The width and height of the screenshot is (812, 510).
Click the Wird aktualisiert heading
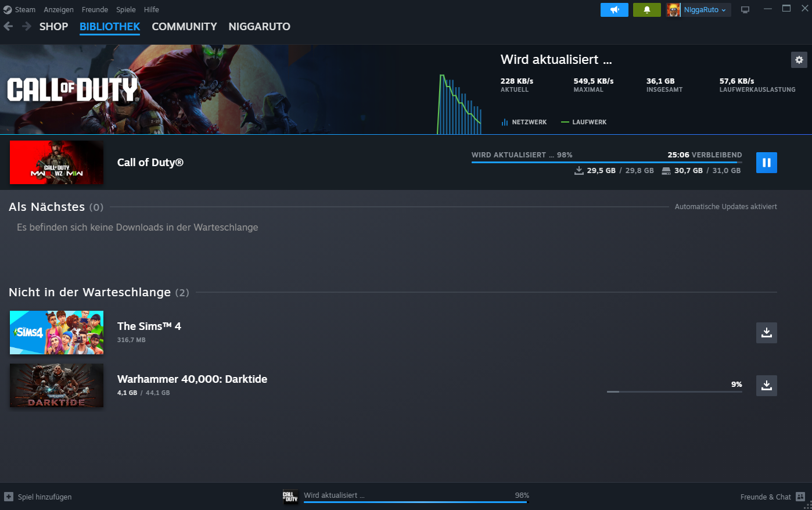(x=556, y=60)
